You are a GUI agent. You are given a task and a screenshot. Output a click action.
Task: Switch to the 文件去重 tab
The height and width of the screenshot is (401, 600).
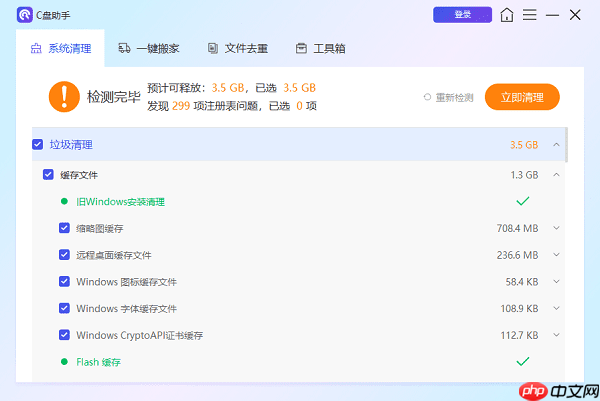pyautogui.click(x=237, y=48)
